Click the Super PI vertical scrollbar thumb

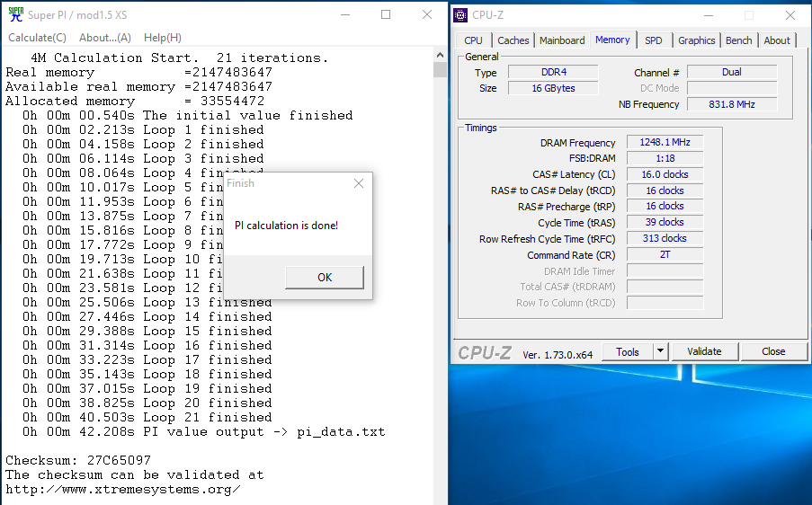coord(440,69)
